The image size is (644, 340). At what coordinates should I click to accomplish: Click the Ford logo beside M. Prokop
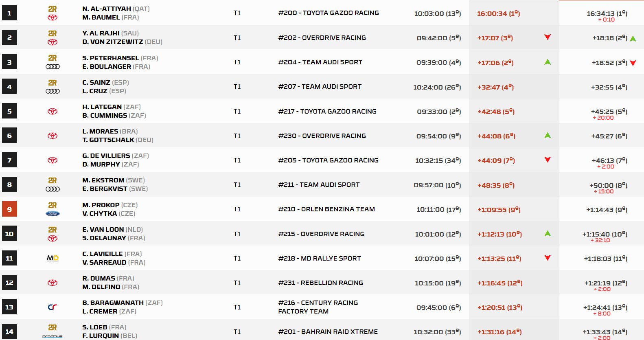pos(53,214)
